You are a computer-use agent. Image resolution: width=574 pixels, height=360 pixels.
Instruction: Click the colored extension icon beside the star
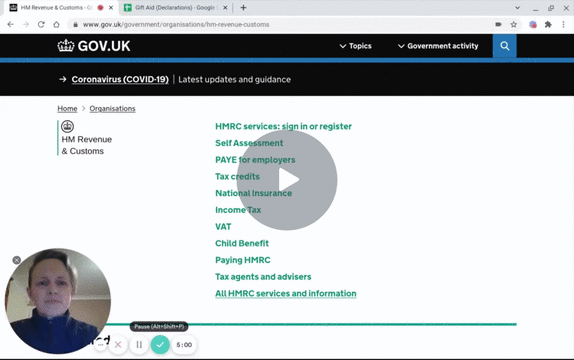click(533, 25)
